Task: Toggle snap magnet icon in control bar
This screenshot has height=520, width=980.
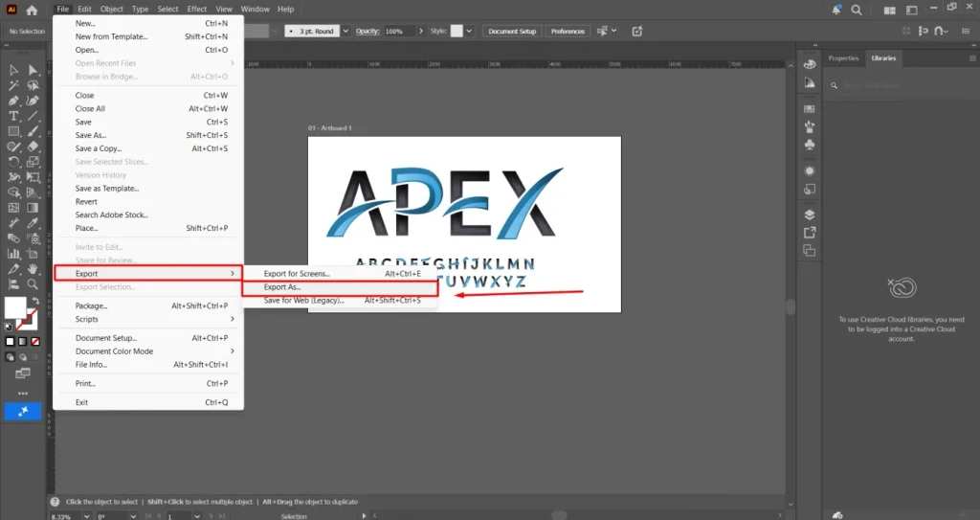Action: [x=938, y=31]
